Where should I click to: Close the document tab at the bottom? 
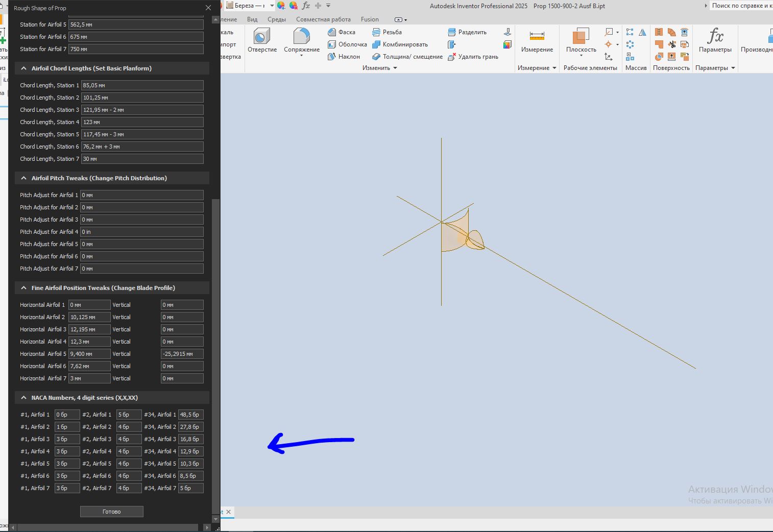(229, 512)
